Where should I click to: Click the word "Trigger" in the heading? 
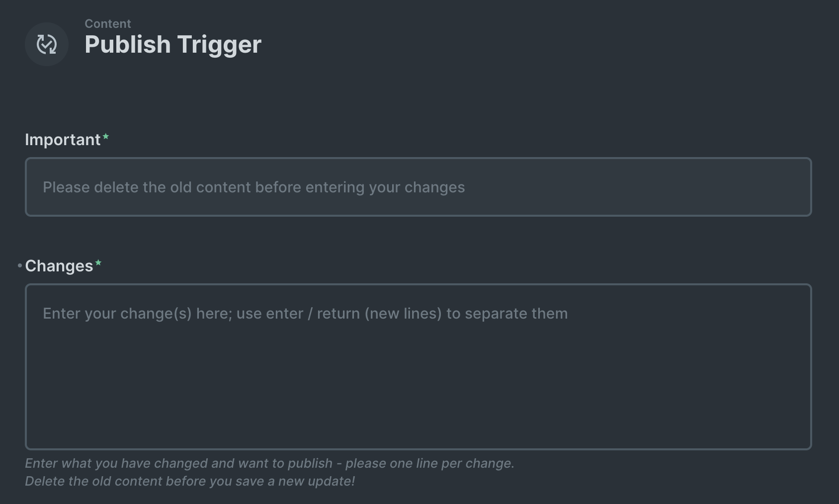[x=219, y=44]
